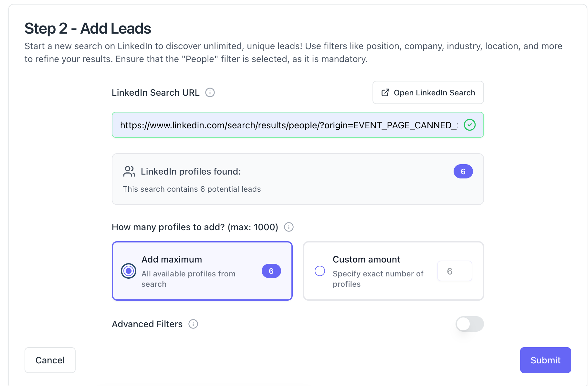588x386 pixels.
Task: Submit the Add Leads form
Action: pos(545,360)
